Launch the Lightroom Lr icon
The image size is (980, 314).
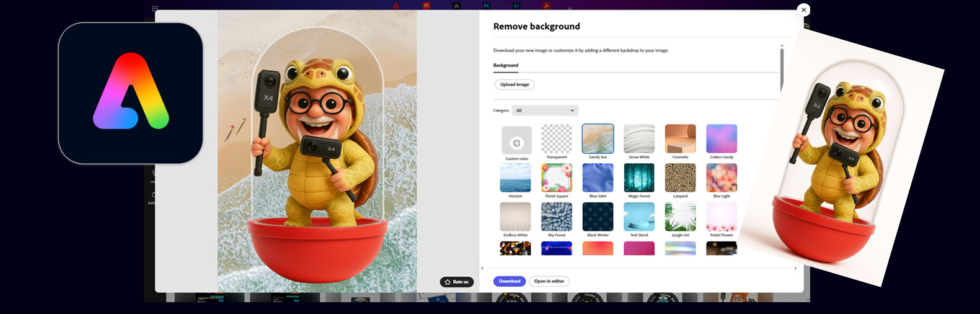[516, 6]
